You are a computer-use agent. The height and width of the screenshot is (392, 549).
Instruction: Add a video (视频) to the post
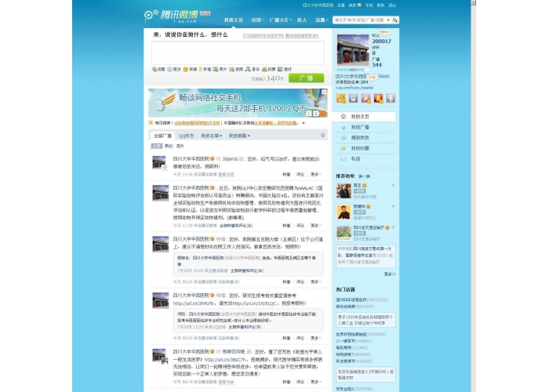[x=236, y=69]
